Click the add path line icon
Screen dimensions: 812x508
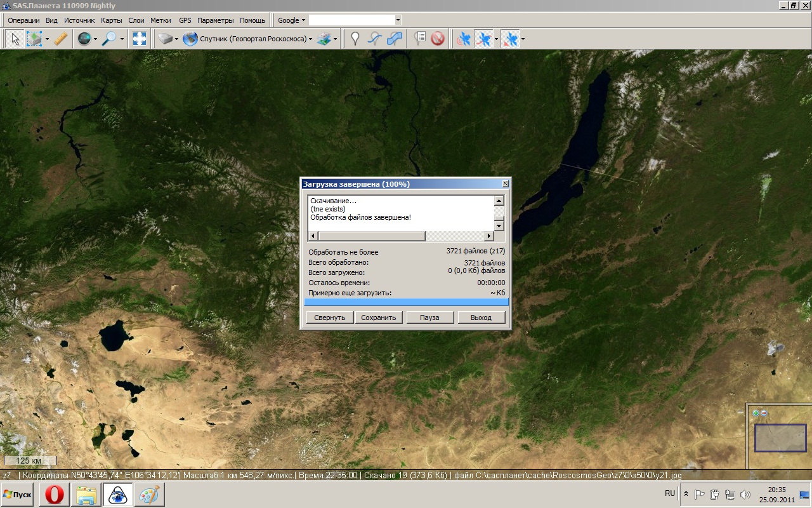tap(375, 39)
